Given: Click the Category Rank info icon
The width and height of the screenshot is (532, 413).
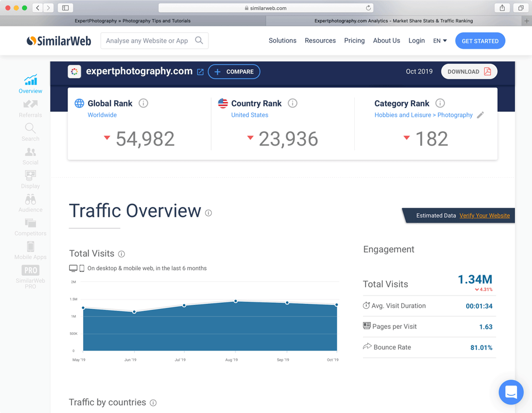Looking at the screenshot, I should point(440,103).
